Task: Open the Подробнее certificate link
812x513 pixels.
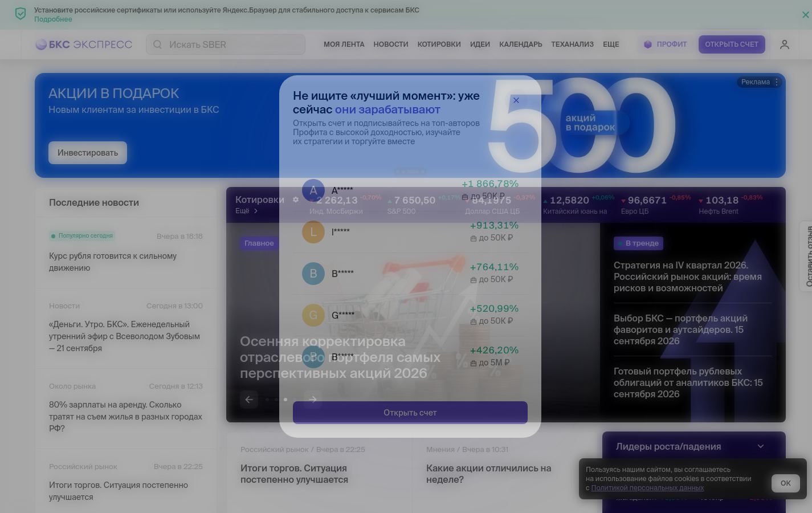Action: click(x=53, y=19)
